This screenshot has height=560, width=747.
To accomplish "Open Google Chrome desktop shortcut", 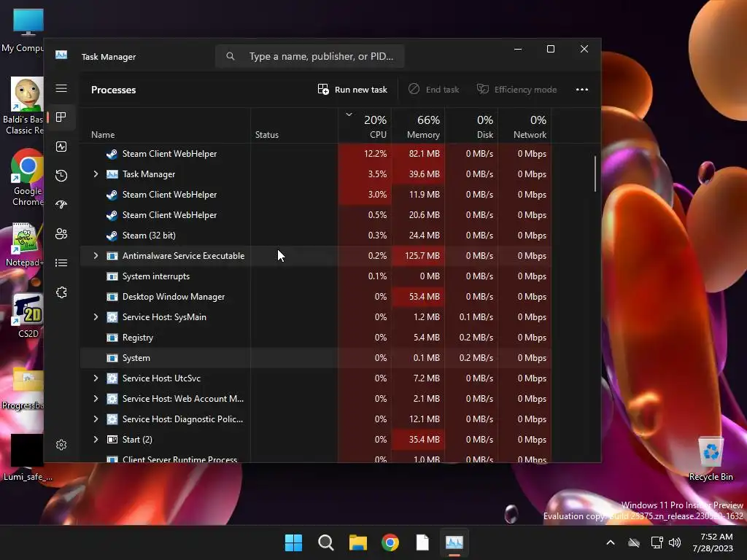I will 28,178.
